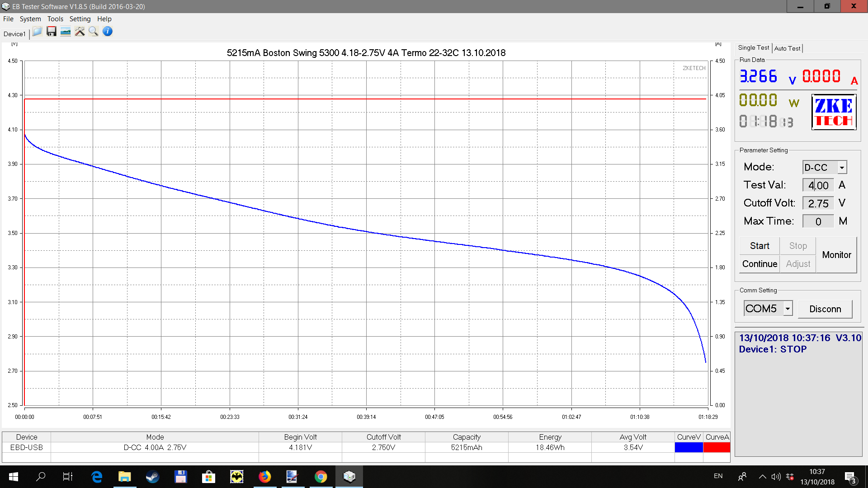
Task: Click the blue CurveV color swatch
Action: pos(689,447)
